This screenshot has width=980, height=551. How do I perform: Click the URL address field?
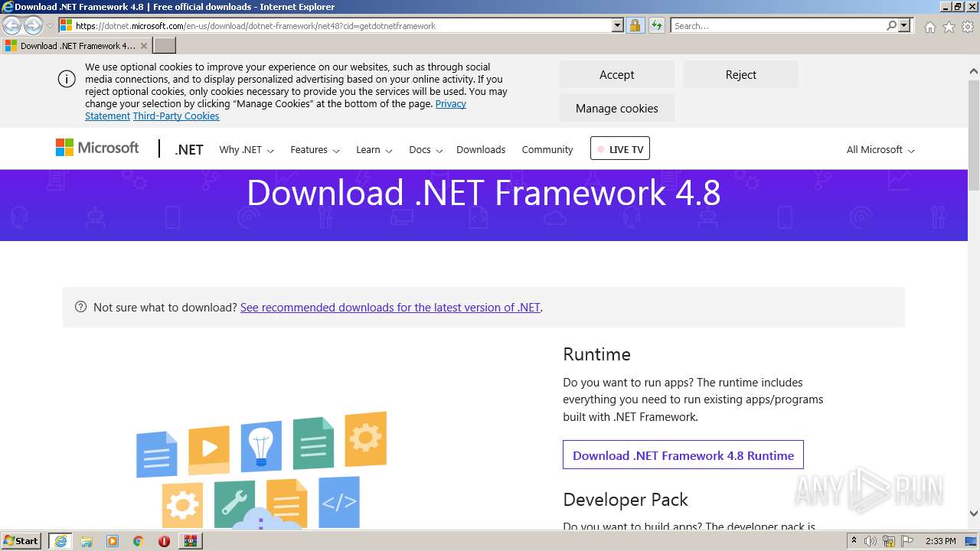(342, 25)
